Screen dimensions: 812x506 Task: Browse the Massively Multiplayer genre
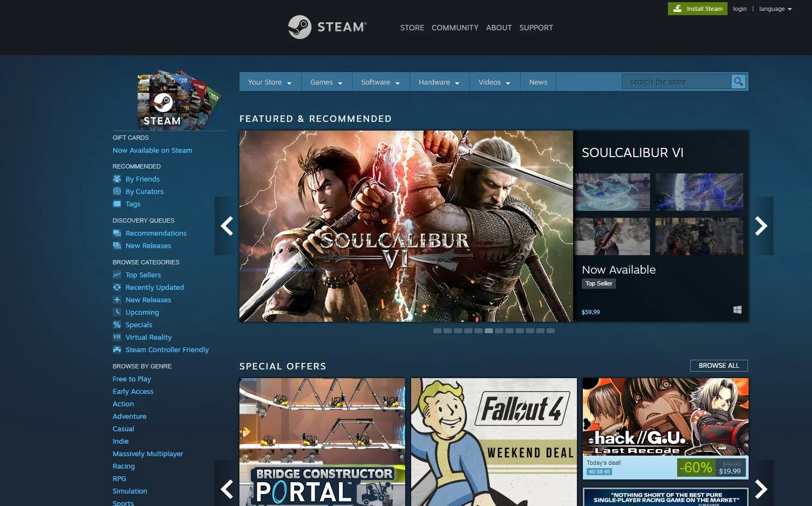click(x=148, y=453)
